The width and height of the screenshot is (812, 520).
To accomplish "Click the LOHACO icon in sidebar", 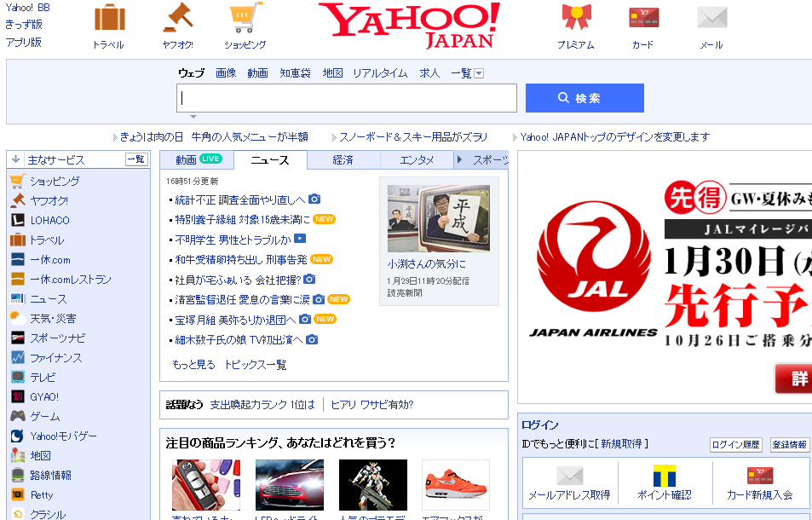I will coord(18,220).
